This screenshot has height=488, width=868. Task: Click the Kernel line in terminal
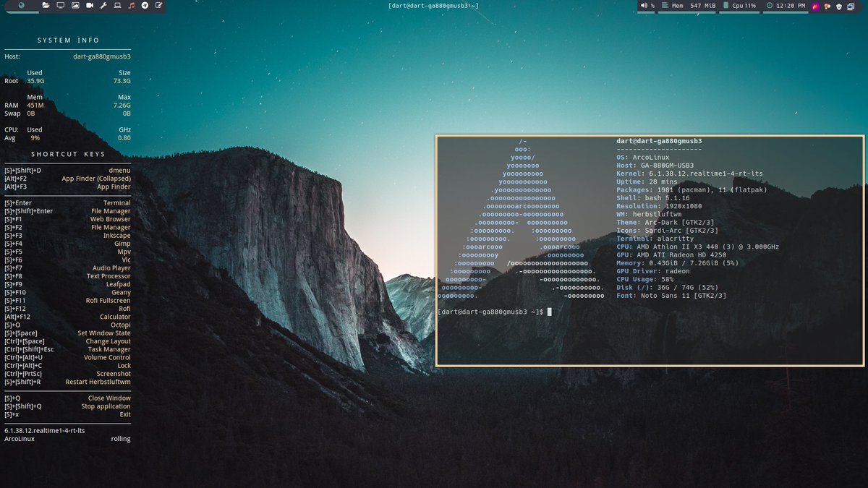[689, 174]
